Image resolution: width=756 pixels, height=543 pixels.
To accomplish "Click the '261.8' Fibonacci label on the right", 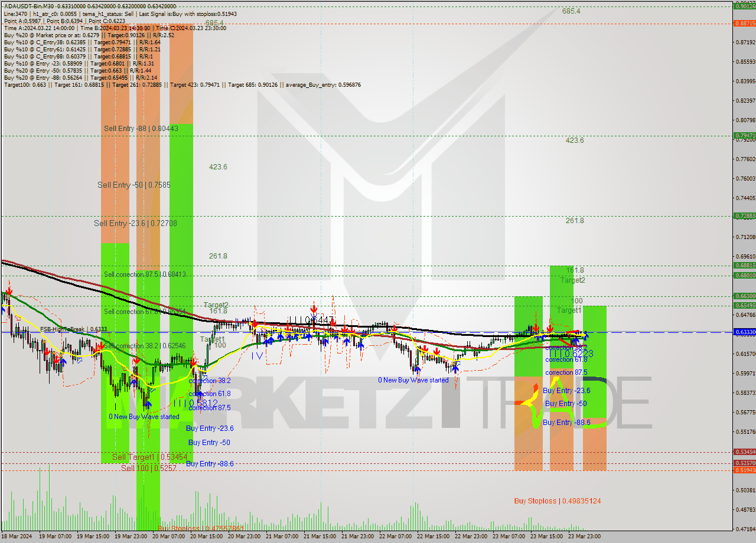I will [575, 221].
